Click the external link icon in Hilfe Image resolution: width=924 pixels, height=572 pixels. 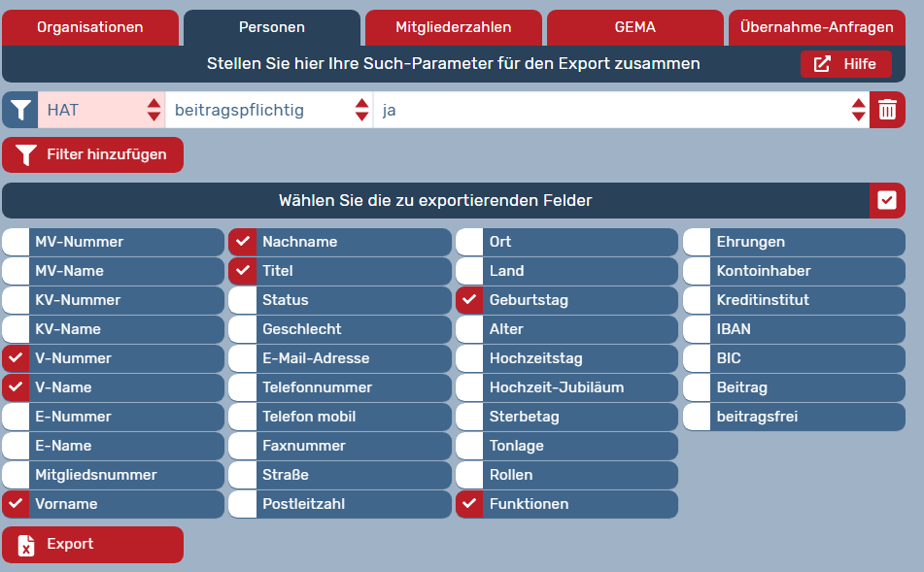(x=822, y=64)
